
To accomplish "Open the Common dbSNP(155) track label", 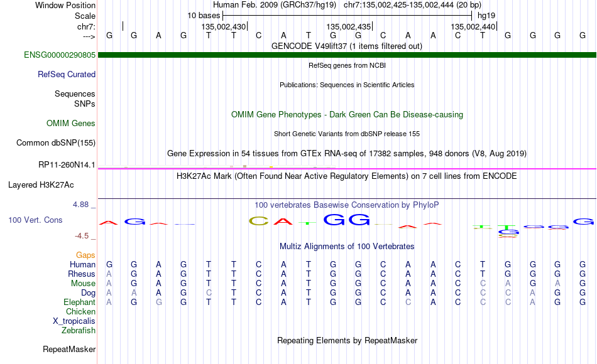I will click(55, 142).
